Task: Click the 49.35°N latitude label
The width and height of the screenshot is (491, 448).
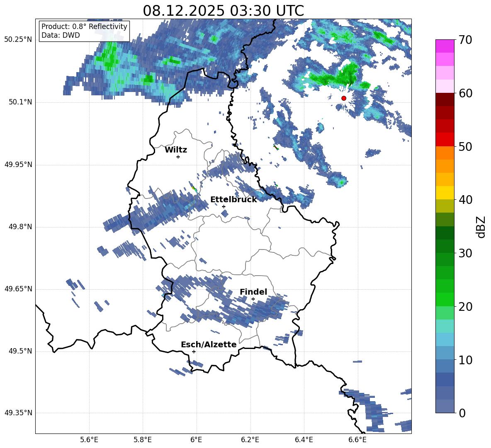Action: pyautogui.click(x=18, y=413)
